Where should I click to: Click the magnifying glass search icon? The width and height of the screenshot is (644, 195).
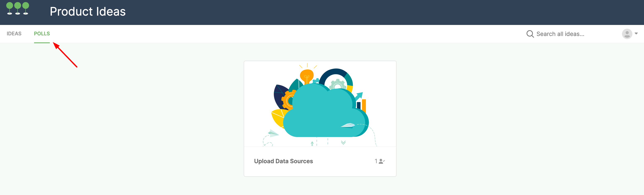coord(530,34)
